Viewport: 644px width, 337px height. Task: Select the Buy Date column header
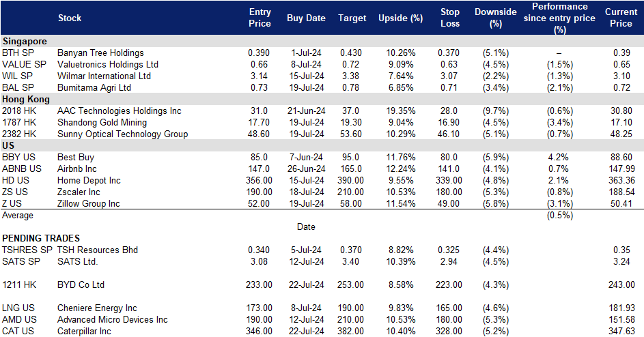(306, 18)
